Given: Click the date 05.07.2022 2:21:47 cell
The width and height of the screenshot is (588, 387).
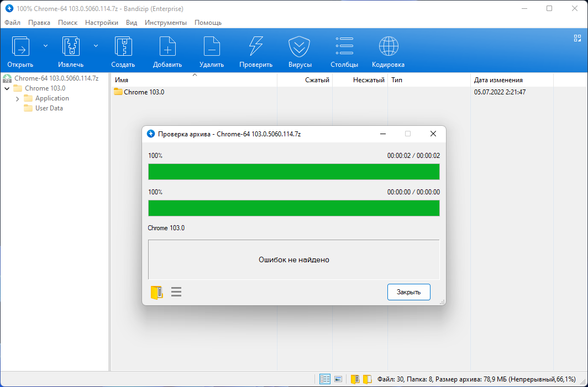Looking at the screenshot, I should coord(500,92).
